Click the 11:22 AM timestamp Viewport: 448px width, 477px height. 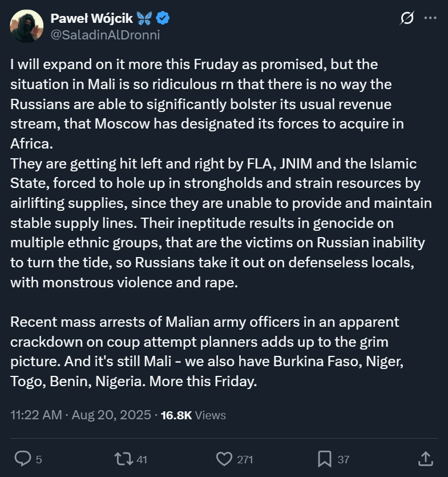click(x=36, y=415)
